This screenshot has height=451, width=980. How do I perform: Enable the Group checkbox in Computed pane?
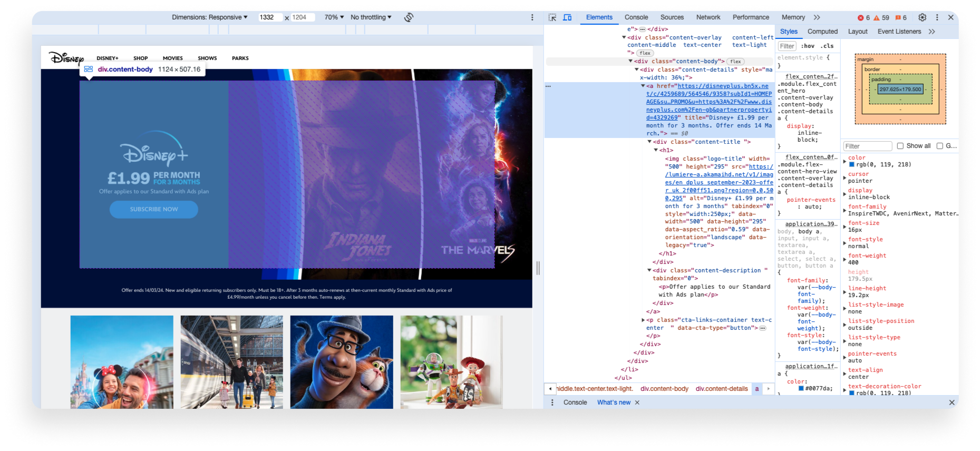939,146
